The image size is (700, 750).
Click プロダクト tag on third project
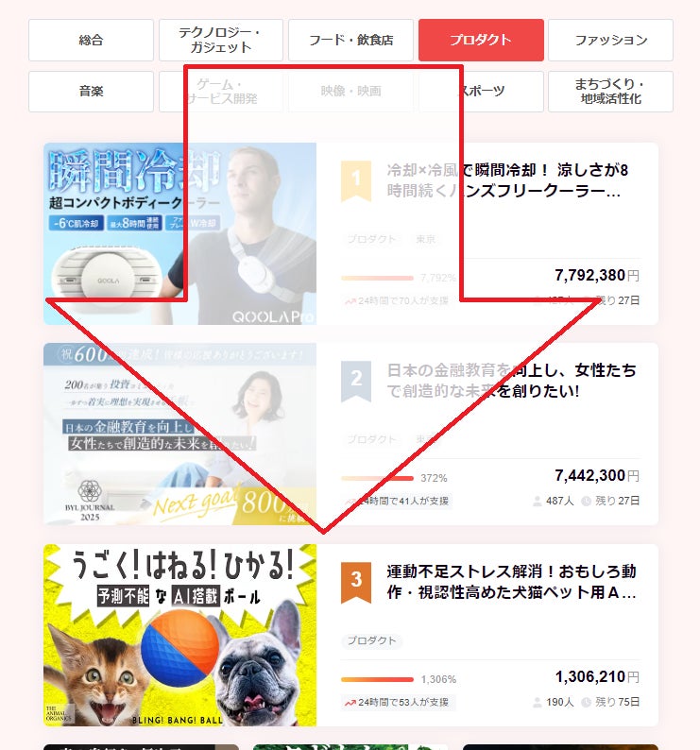[x=372, y=641]
